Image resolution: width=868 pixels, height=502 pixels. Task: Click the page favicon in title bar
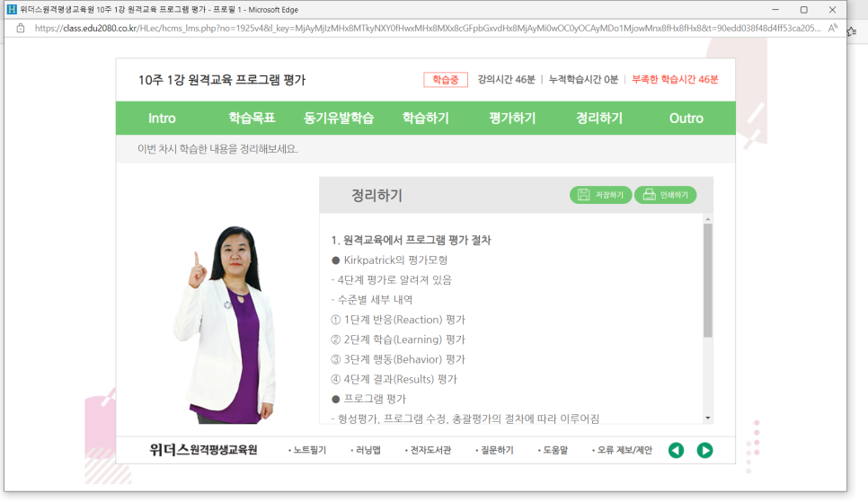tap(11, 9)
